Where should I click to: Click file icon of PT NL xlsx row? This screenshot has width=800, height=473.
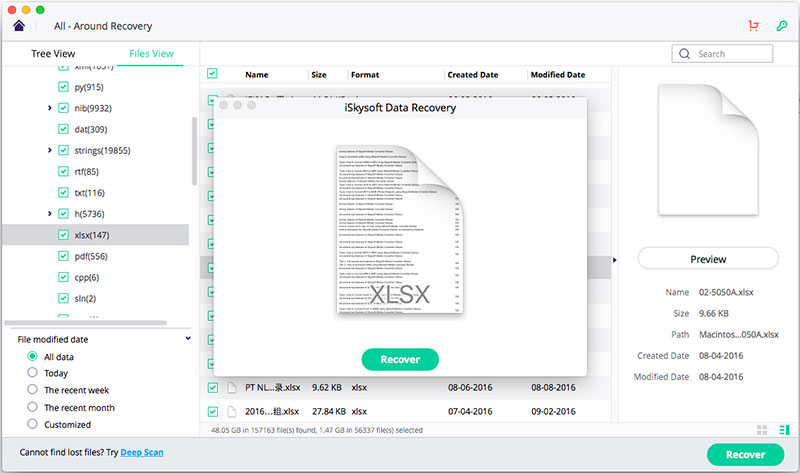tap(232, 388)
